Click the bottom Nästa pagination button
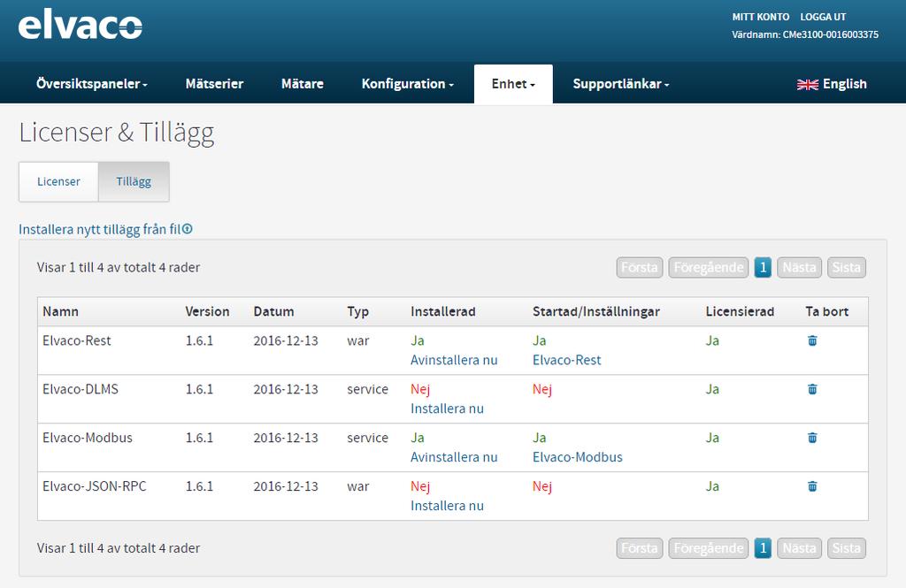The width and height of the screenshot is (906, 588). [x=799, y=548]
